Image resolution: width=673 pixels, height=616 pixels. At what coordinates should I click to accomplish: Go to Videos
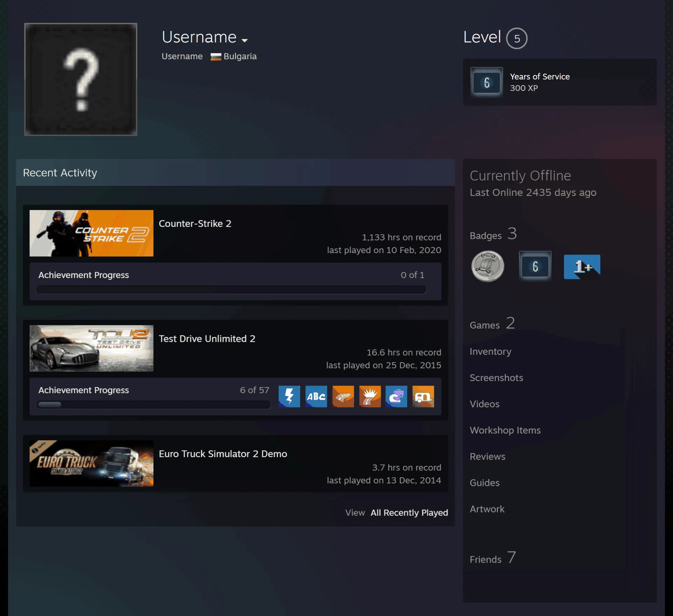tap(484, 404)
